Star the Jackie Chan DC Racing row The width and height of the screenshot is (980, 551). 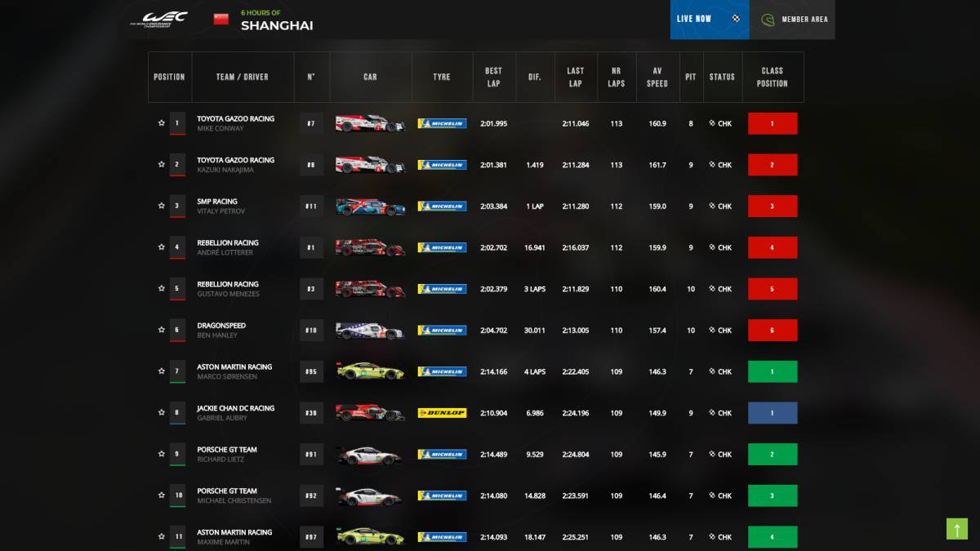pyautogui.click(x=162, y=413)
